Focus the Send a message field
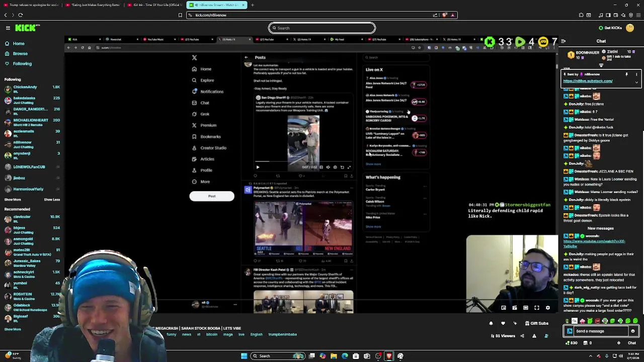Screen dimensions: 644x362 (601, 331)
